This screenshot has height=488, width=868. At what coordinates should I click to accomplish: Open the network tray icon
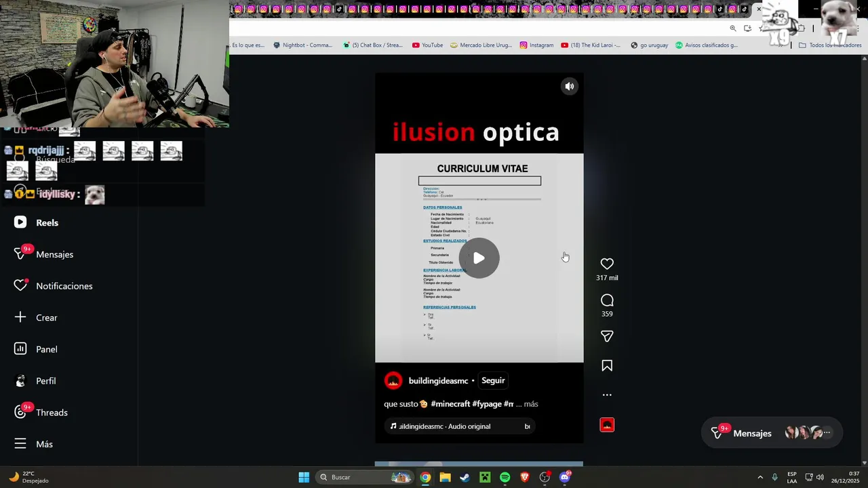click(x=809, y=477)
